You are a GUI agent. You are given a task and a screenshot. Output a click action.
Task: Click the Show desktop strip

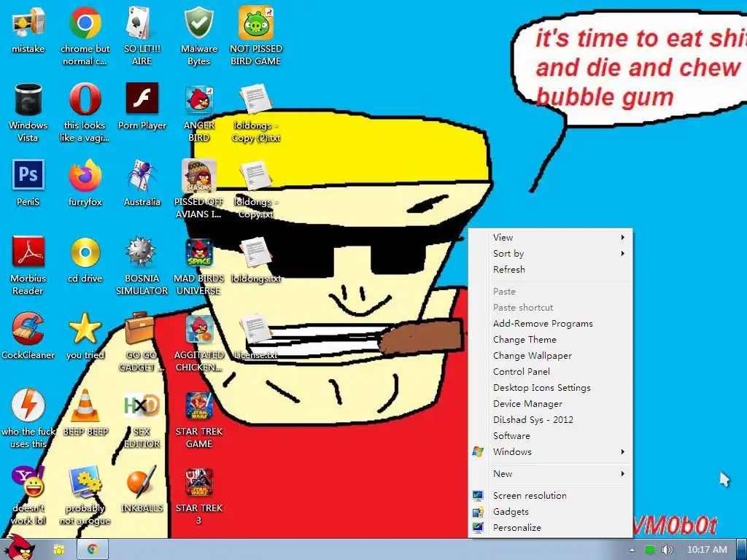click(x=742, y=550)
